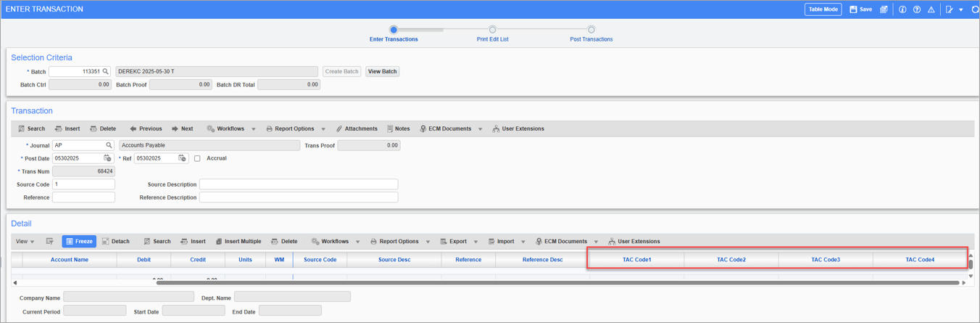The image size is (980, 323).
Task: Expand Export dropdown arrow
Action: point(476,242)
